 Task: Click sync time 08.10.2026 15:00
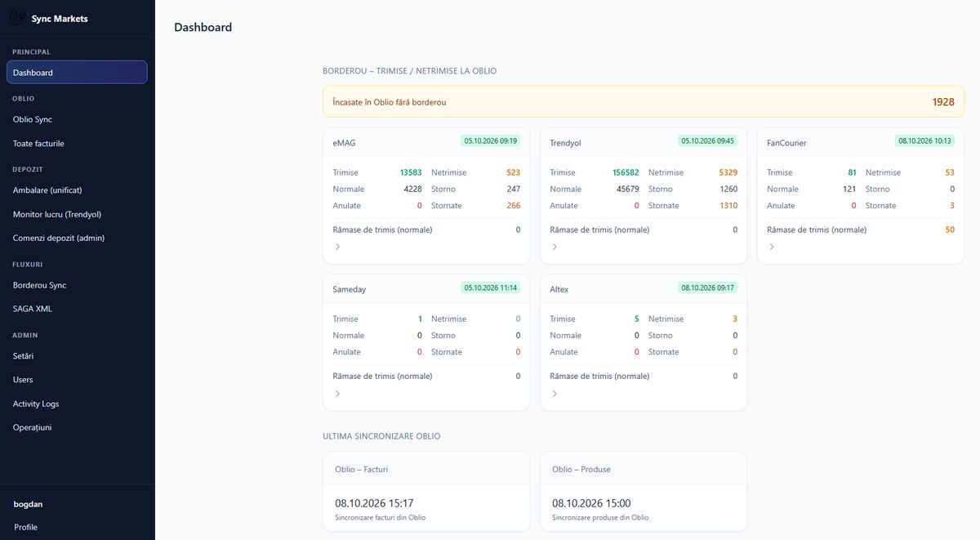coord(591,503)
